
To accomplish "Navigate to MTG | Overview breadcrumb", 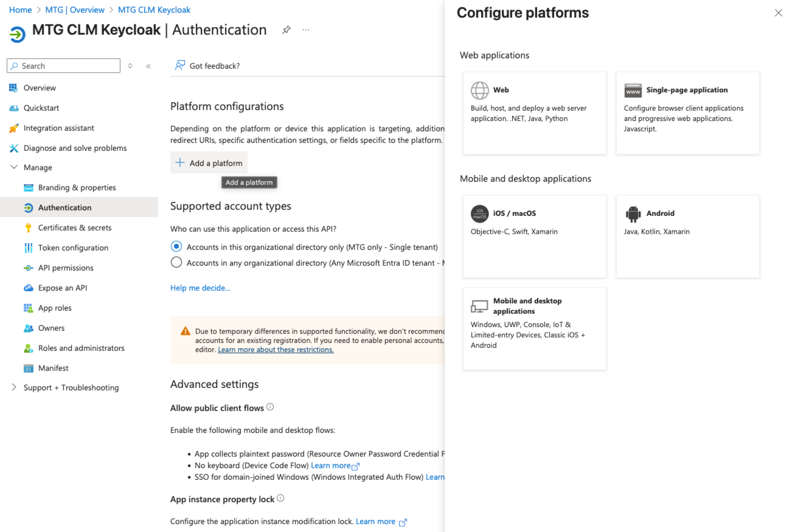I will pyautogui.click(x=75, y=10).
